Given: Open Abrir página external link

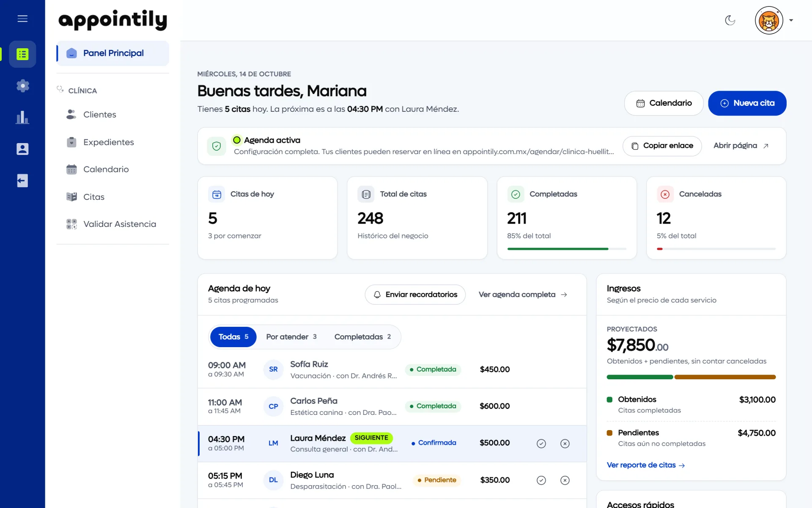Looking at the screenshot, I should pyautogui.click(x=741, y=146).
